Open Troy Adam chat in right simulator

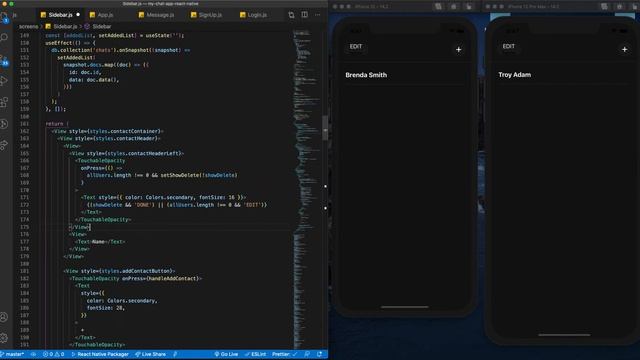tap(563, 75)
